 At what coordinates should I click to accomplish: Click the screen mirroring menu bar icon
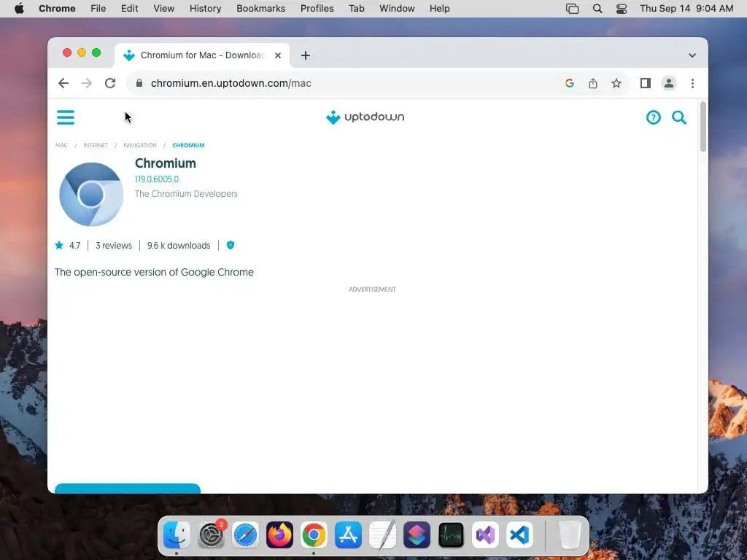[x=572, y=9]
